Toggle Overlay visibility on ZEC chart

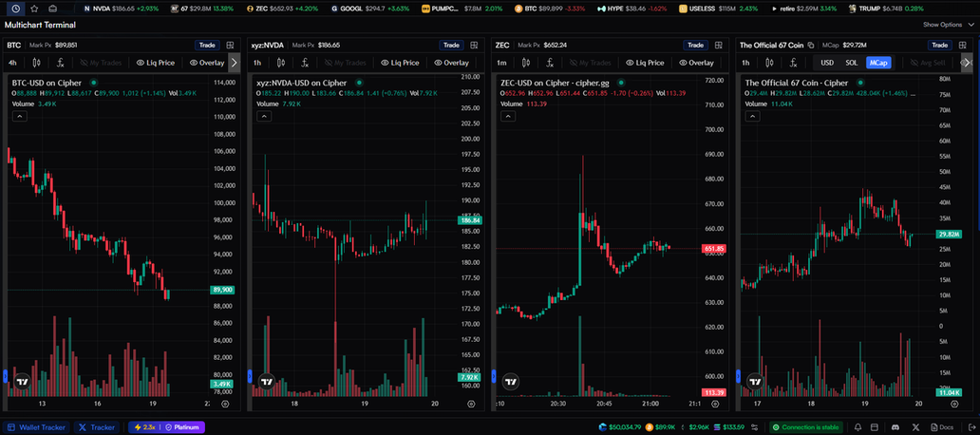point(694,63)
